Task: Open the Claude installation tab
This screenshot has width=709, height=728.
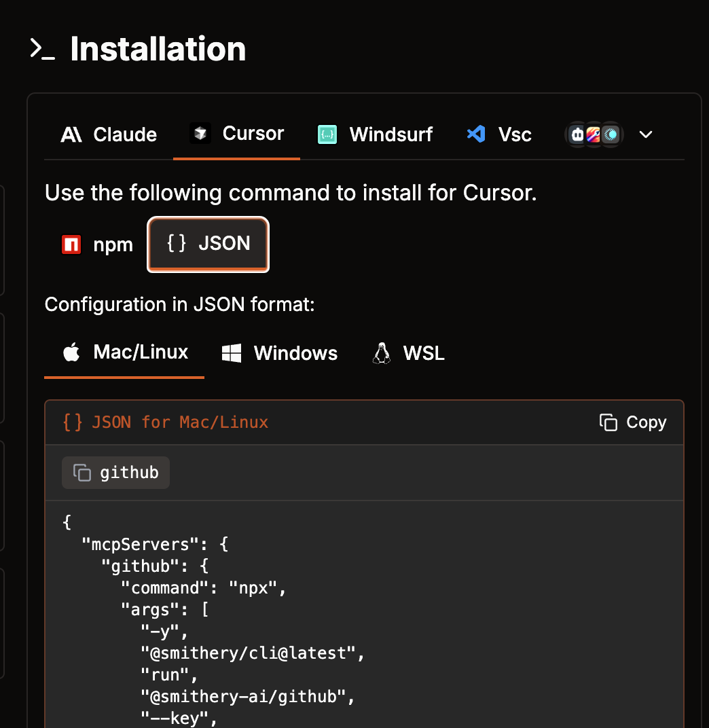Action: (109, 134)
